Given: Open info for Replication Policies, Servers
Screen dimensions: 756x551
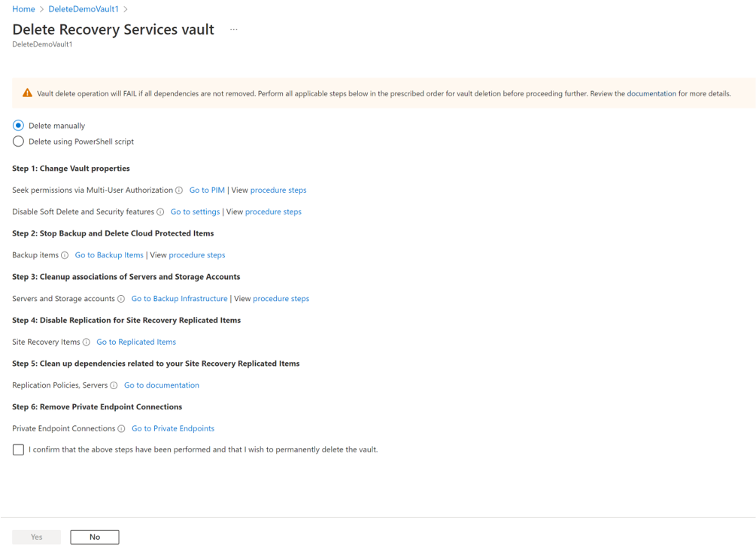Looking at the screenshot, I should pyautogui.click(x=114, y=385).
